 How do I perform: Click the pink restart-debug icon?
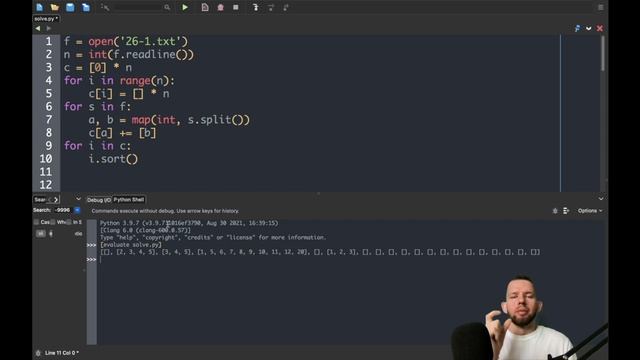pyautogui.click(x=220, y=7)
